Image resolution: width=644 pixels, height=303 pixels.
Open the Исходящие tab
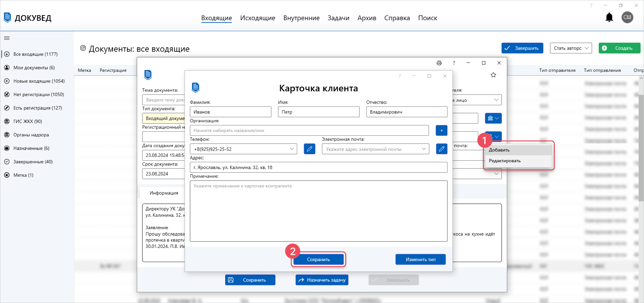coord(258,18)
